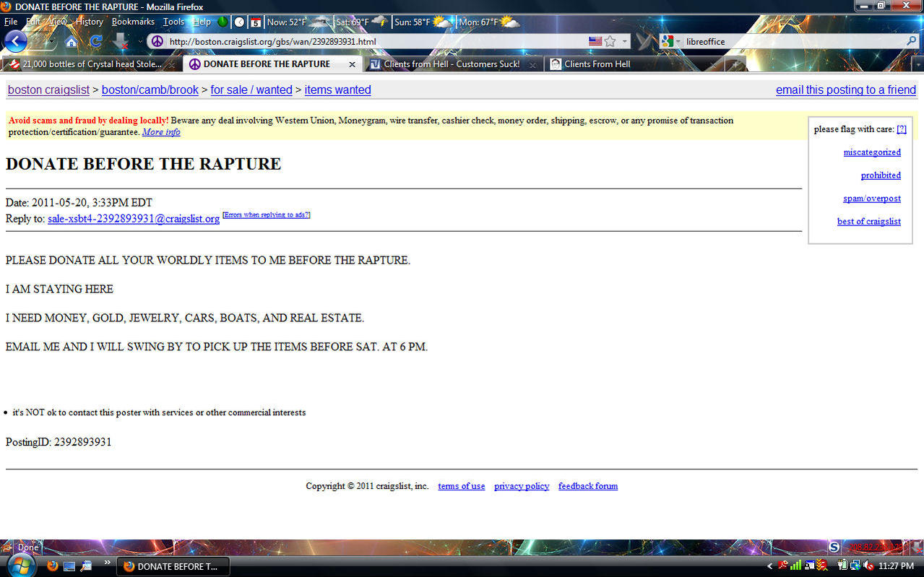Launch Firefox from the Quick Launch bar
The image size is (924, 577).
53,565
